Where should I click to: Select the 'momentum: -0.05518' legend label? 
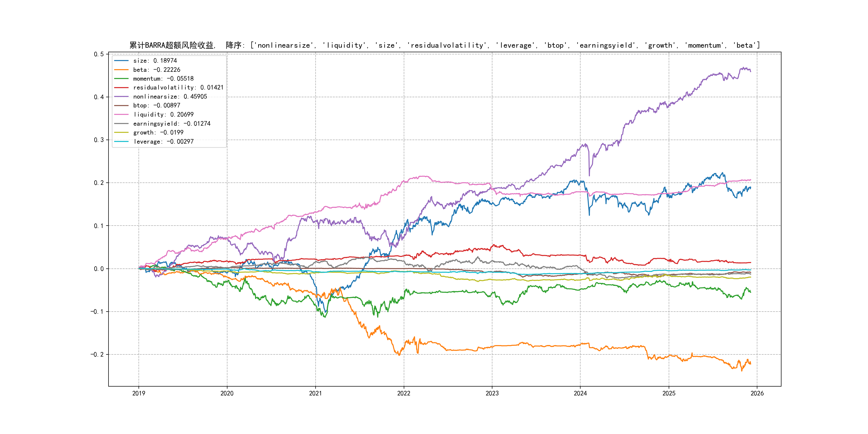pyautogui.click(x=163, y=78)
